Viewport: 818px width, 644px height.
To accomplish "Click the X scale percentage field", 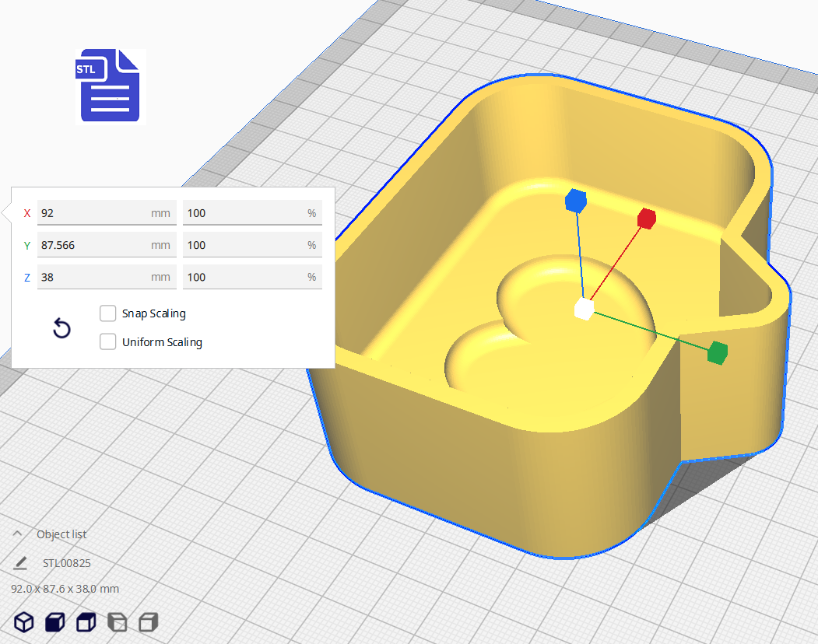I will [244, 213].
